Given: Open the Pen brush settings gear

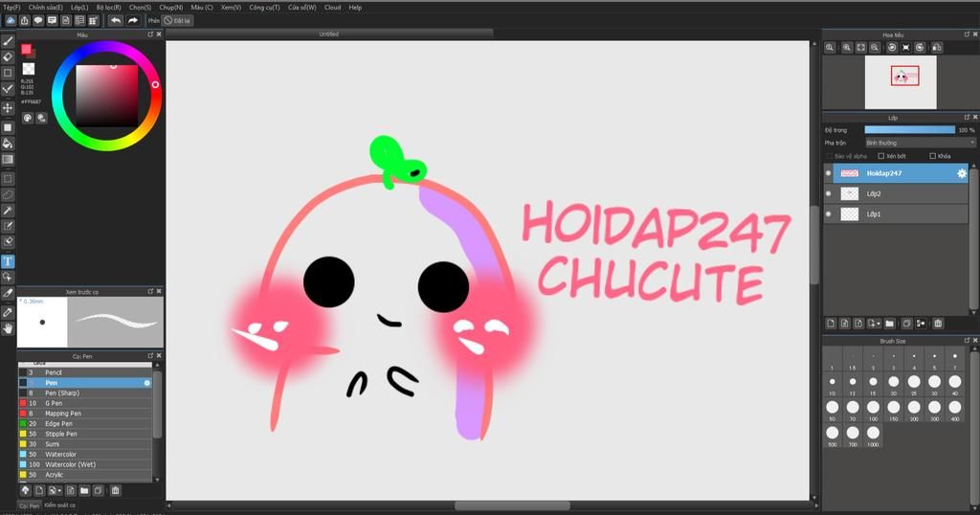Looking at the screenshot, I should (x=147, y=383).
